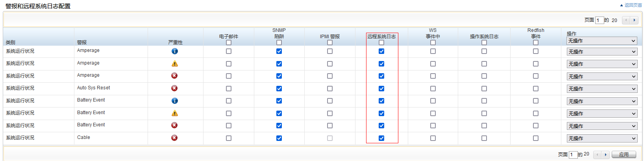Viewport: 644px width, 161px height.
Task: Toggle header checkbox for 远程系统日志 column
Action: (x=381, y=43)
